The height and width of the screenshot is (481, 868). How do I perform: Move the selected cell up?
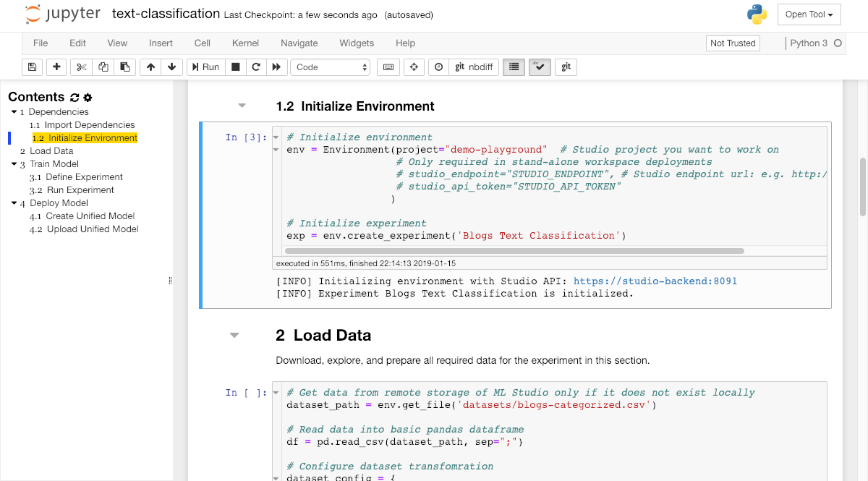click(150, 67)
